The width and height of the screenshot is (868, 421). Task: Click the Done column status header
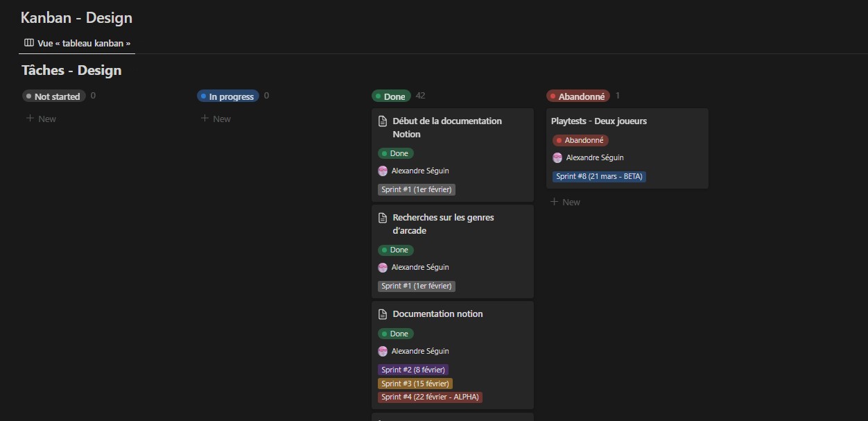pos(391,96)
